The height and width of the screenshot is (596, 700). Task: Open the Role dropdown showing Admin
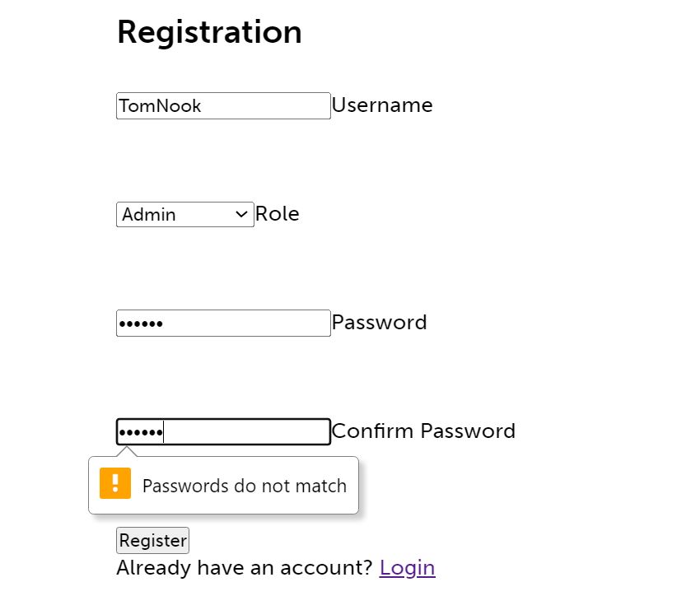pyautogui.click(x=185, y=214)
